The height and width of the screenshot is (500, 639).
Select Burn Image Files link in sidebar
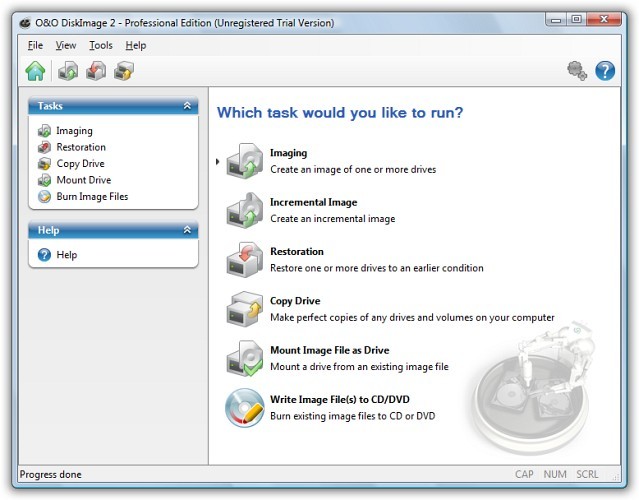(92, 197)
